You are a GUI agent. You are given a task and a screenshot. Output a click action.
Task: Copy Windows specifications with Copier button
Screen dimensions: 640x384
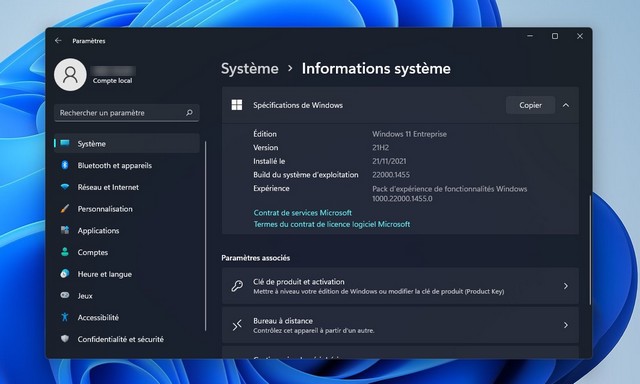coord(530,105)
